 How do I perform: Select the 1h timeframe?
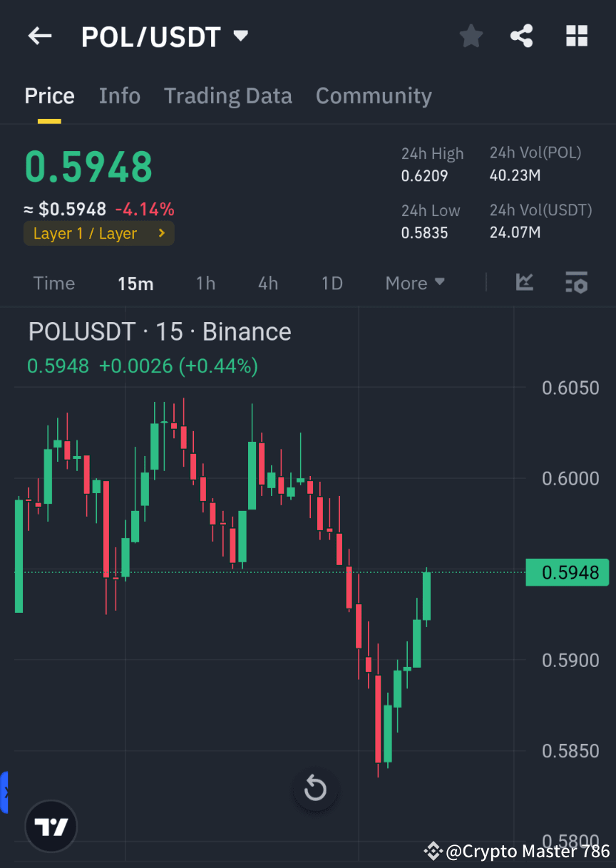pos(205,283)
